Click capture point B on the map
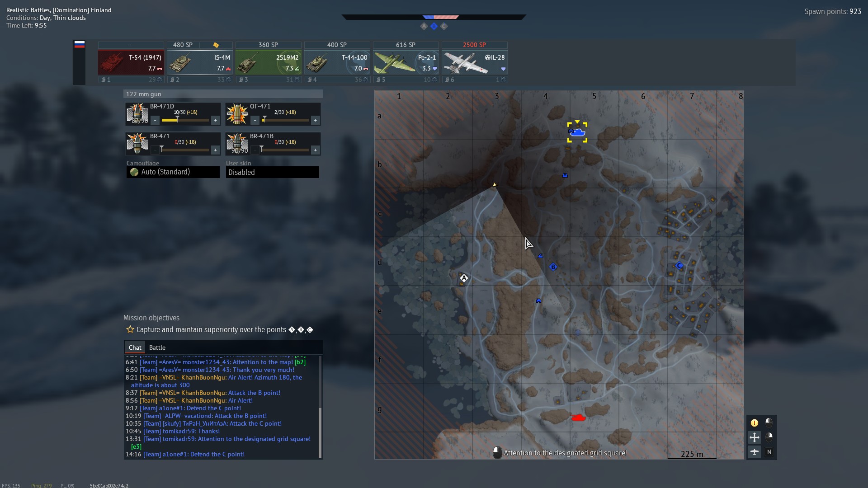 click(553, 267)
